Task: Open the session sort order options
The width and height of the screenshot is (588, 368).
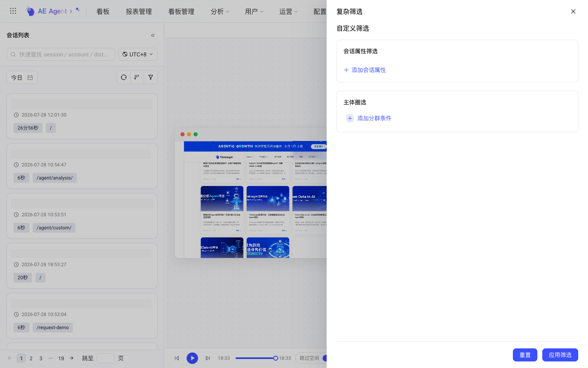Action: point(137,77)
